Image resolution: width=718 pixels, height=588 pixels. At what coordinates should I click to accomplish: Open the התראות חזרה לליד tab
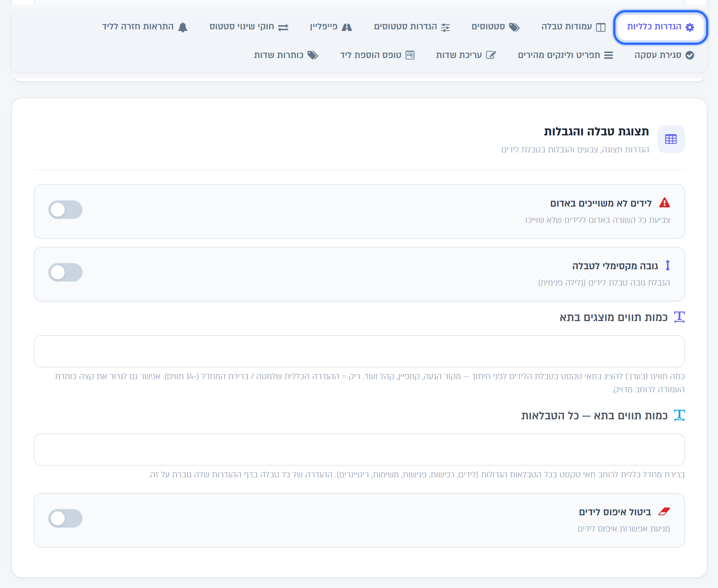(145, 27)
